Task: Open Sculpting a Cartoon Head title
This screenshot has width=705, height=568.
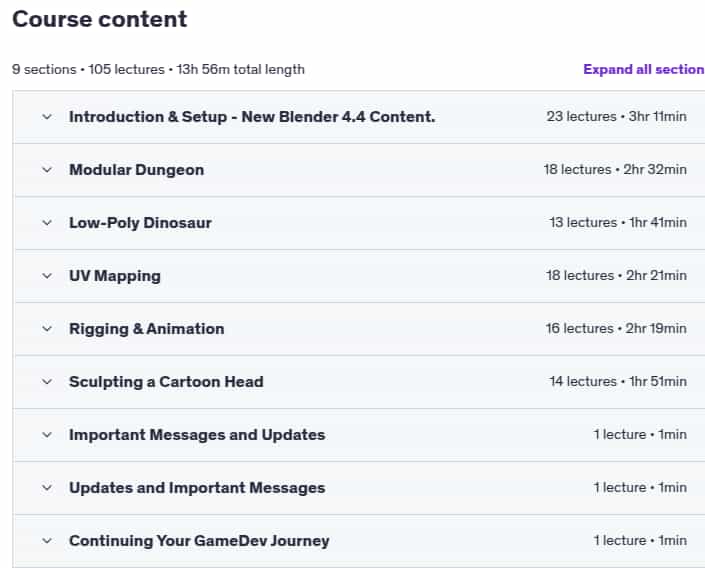Action: [x=166, y=382]
